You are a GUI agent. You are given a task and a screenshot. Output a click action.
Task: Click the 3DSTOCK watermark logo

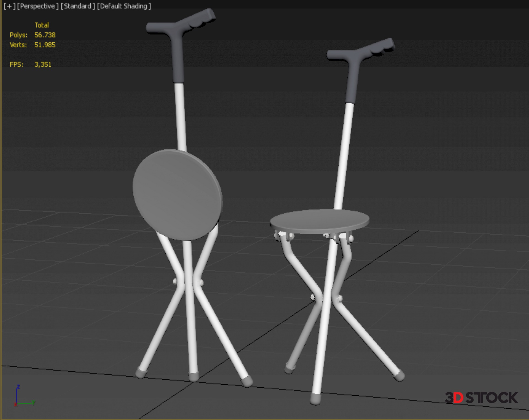(481, 398)
